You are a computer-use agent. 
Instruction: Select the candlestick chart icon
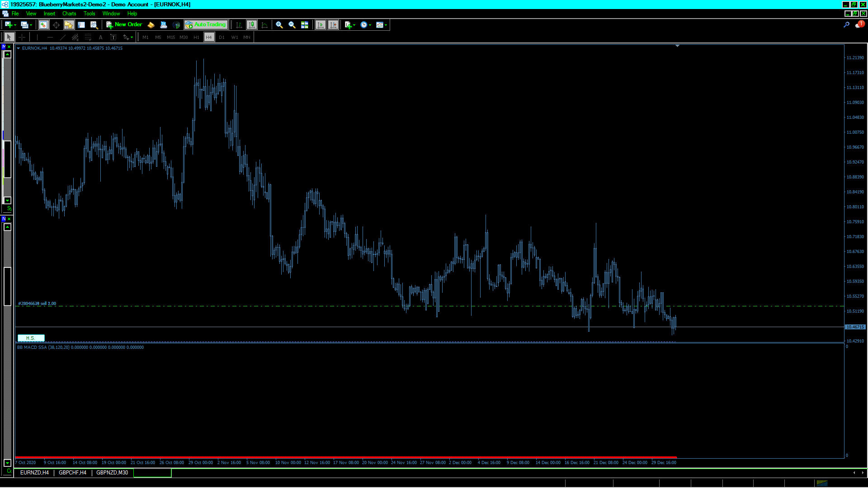click(x=252, y=25)
